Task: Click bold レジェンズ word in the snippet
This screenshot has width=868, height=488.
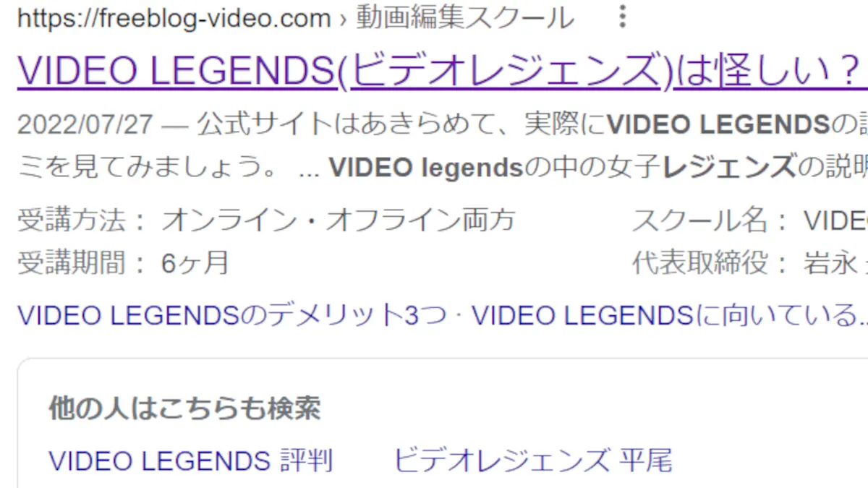Action: 728,168
